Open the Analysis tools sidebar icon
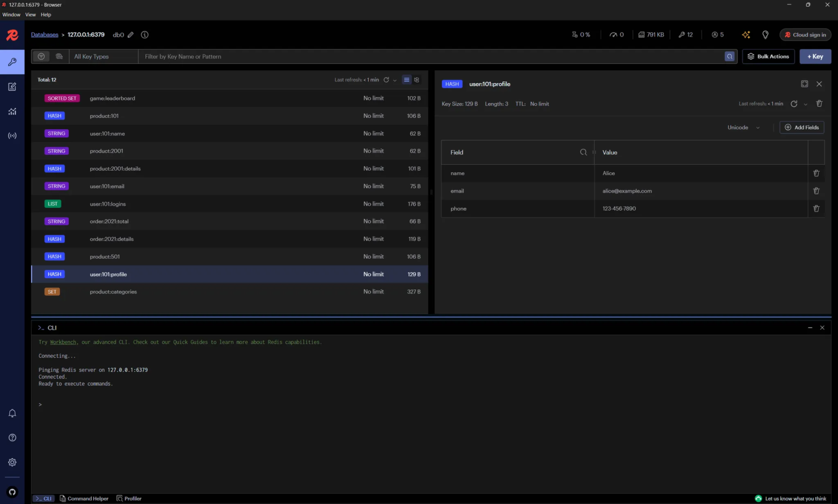This screenshot has height=504, width=838. pyautogui.click(x=12, y=111)
